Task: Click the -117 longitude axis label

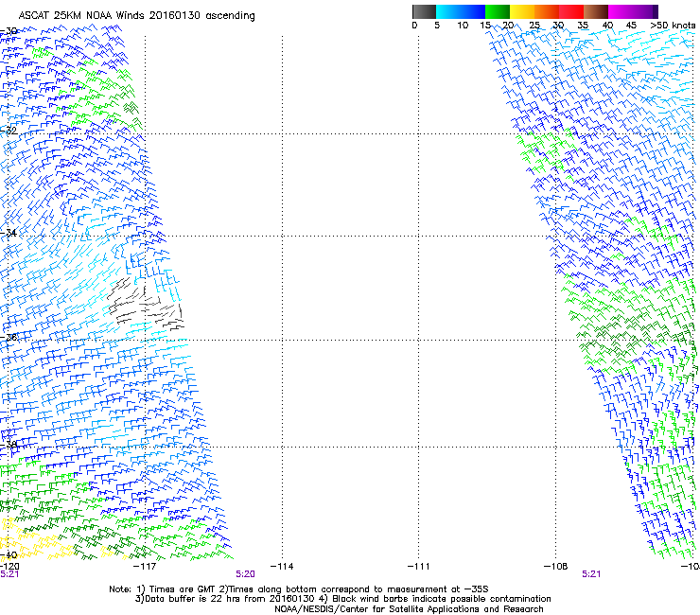Action: (x=145, y=567)
